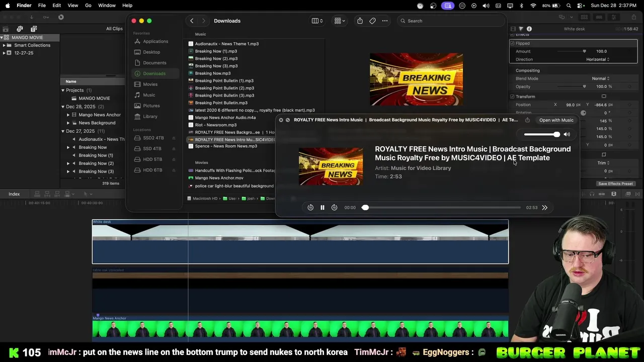Open the Help menu

(x=127, y=6)
